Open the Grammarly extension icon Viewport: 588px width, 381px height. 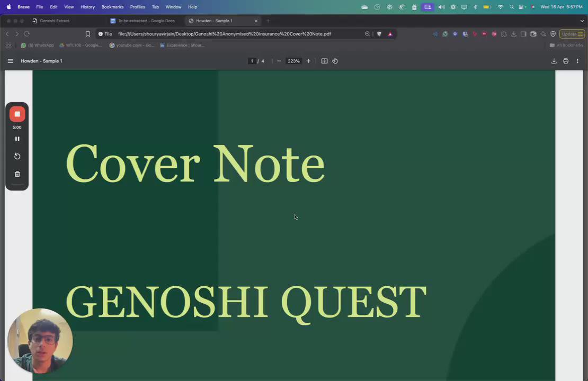[x=445, y=34]
